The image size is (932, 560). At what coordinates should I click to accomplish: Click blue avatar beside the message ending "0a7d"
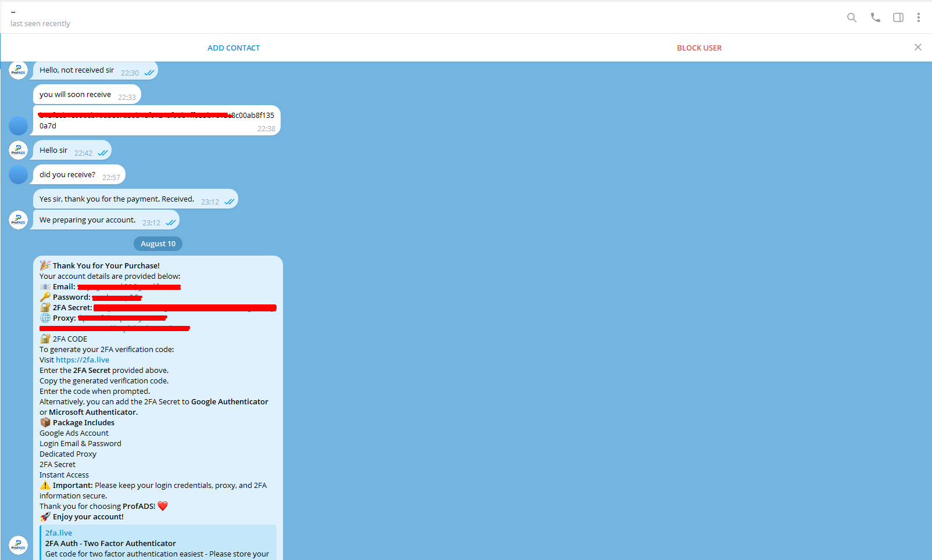[19, 125]
